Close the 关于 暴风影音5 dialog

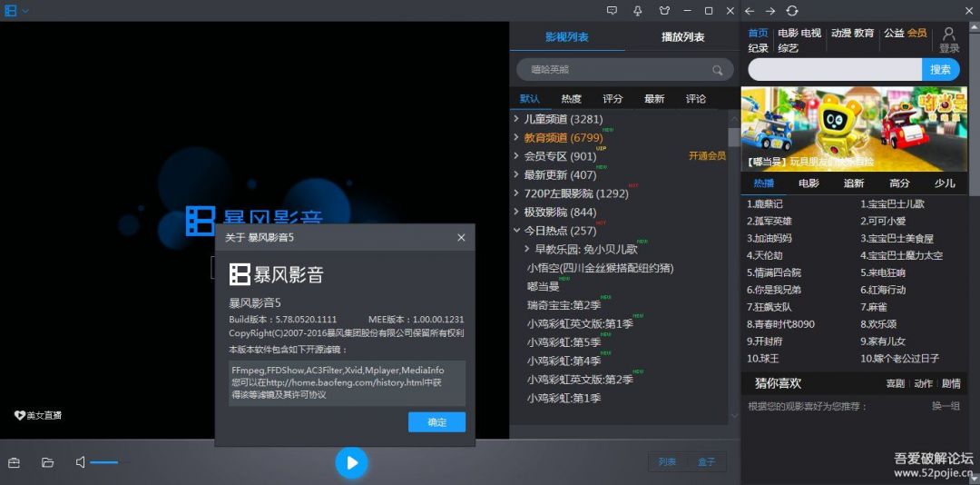click(x=461, y=238)
